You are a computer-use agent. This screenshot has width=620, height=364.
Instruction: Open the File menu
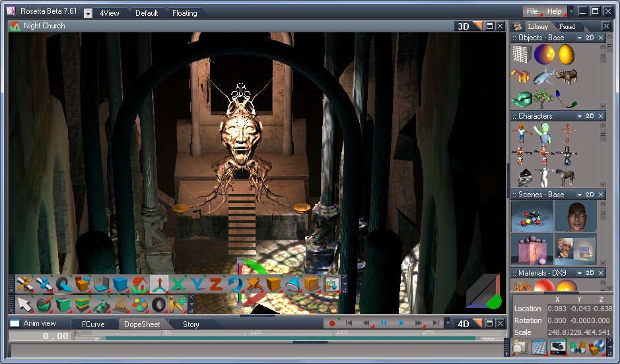(x=532, y=11)
